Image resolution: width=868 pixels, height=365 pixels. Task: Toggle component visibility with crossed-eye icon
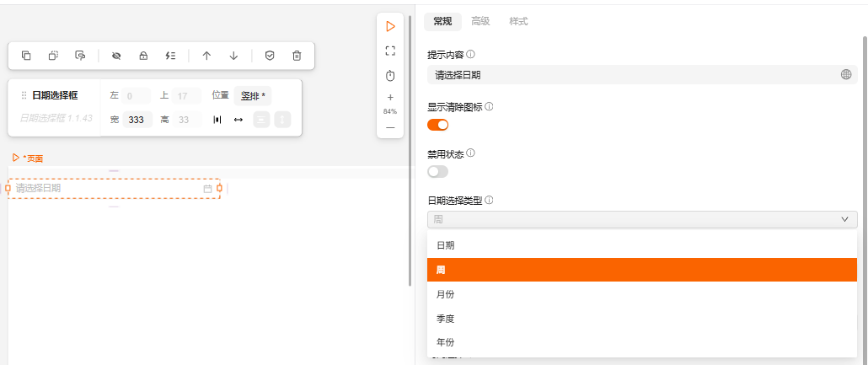point(116,56)
